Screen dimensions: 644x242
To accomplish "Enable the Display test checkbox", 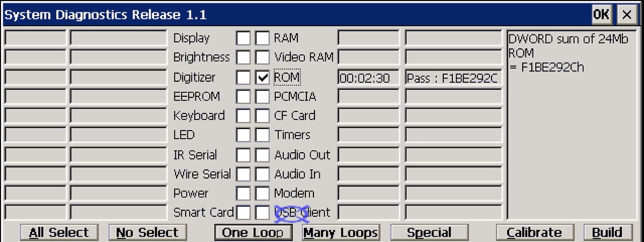I will click(244, 38).
